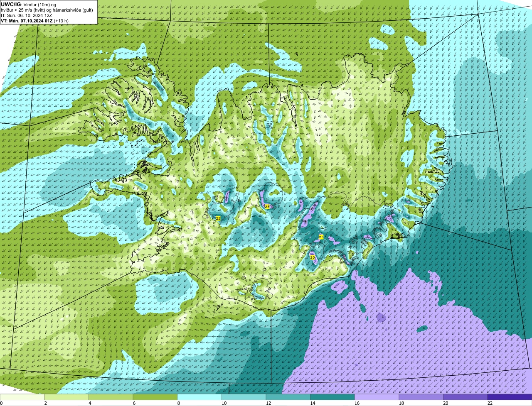This screenshot has width=532, height=406.
Task: Click the 12–14 m/s teal legend swatch
Action: click(288, 397)
